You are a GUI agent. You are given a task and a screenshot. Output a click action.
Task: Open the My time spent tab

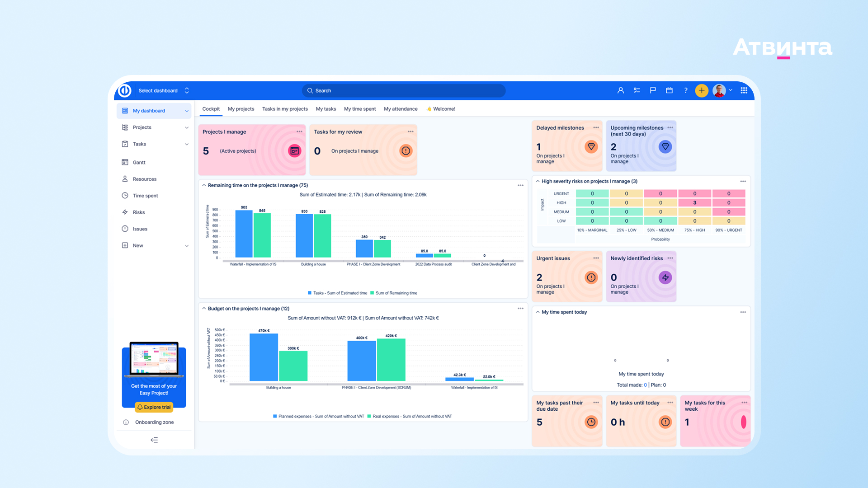tap(359, 109)
